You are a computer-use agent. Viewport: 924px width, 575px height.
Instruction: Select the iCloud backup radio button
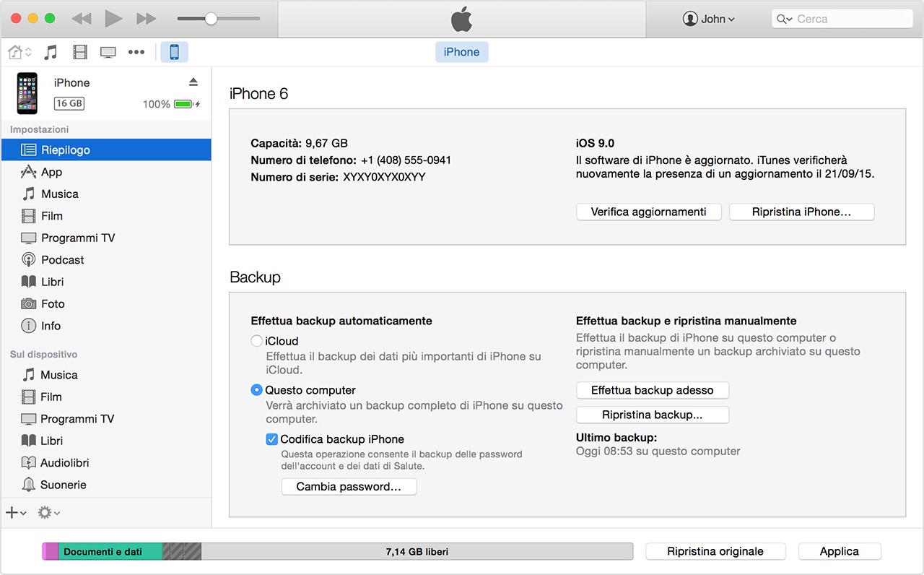256,341
